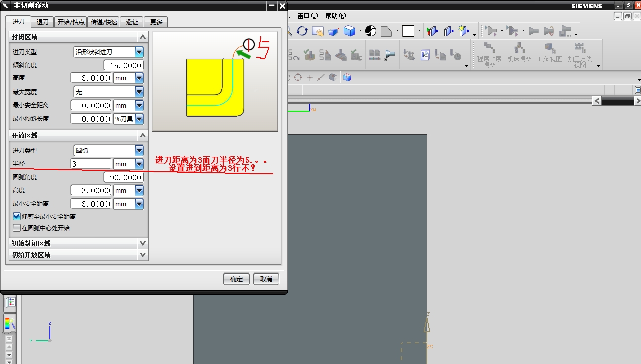Viewport: 641px width, 364px height.
Task: Click the List Tool Path columns icon
Action: [374, 55]
